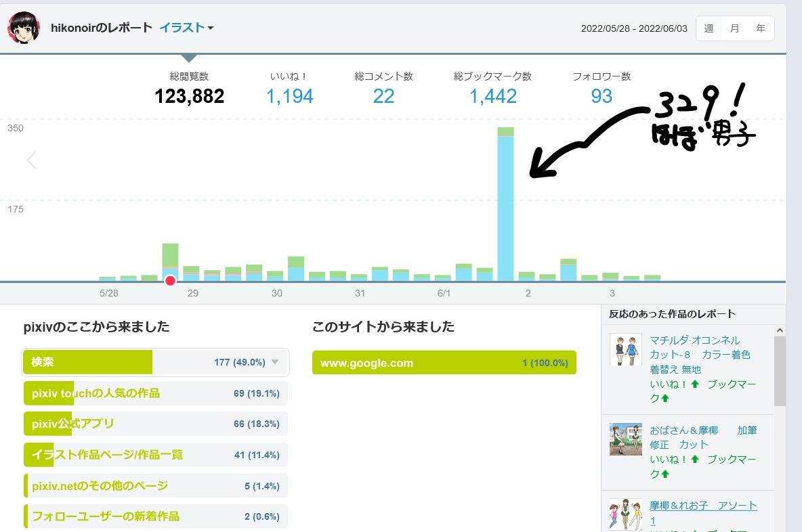Open おばさん＆摩椰 加筆修正 カット link
Viewport: 802px width, 532px height.
pos(703,437)
